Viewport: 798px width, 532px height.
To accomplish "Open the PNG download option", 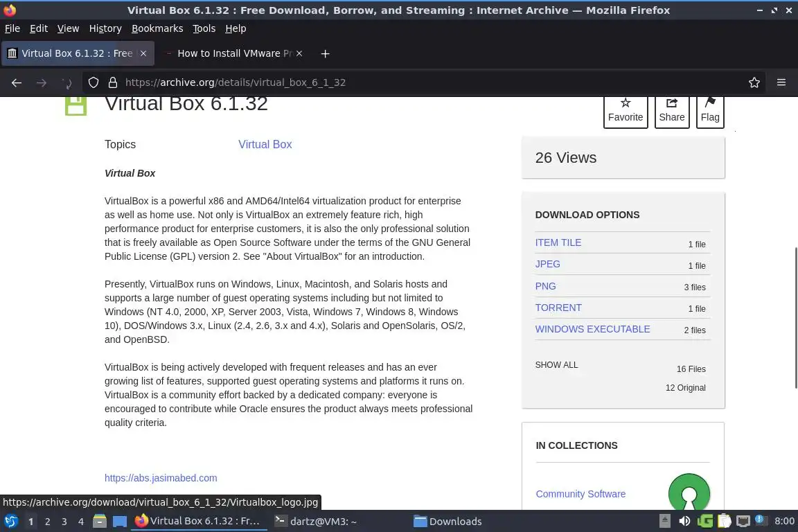I will coord(545,286).
